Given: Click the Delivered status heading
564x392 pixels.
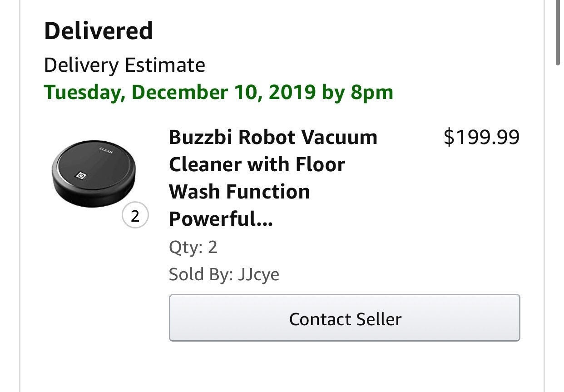Looking at the screenshot, I should coord(98,31).
